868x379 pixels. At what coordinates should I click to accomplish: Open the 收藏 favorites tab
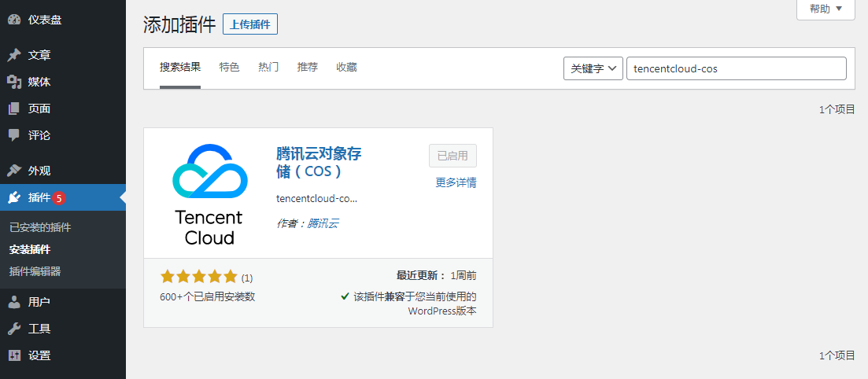tap(346, 68)
